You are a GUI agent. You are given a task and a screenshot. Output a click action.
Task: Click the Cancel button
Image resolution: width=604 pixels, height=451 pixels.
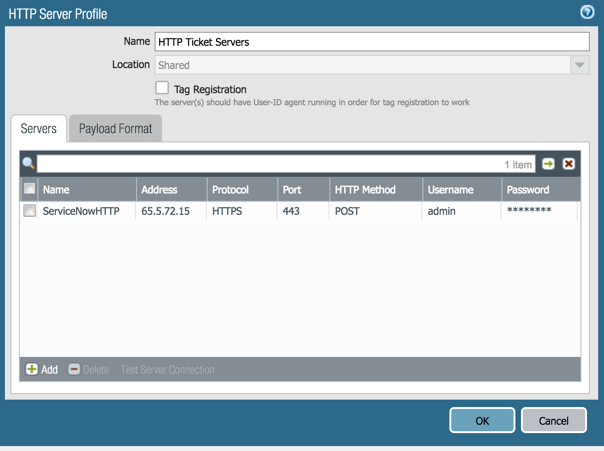(x=554, y=421)
